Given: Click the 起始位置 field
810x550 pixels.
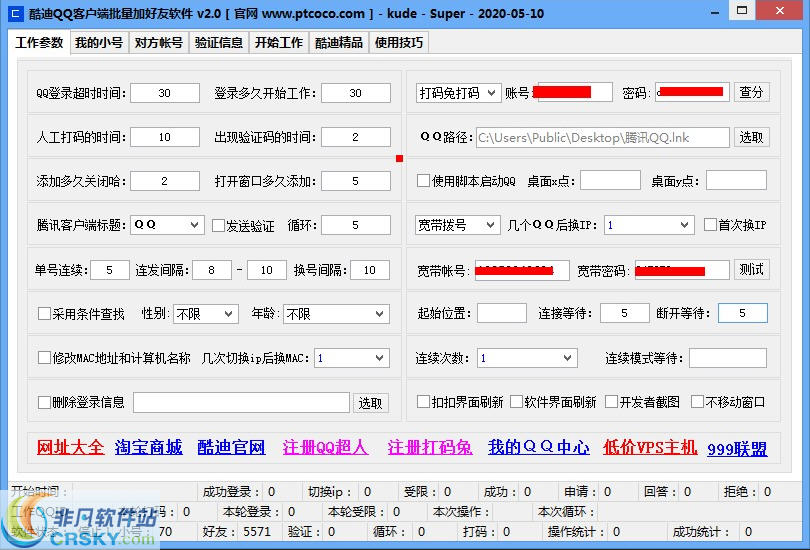Looking at the screenshot, I should pos(502,313).
